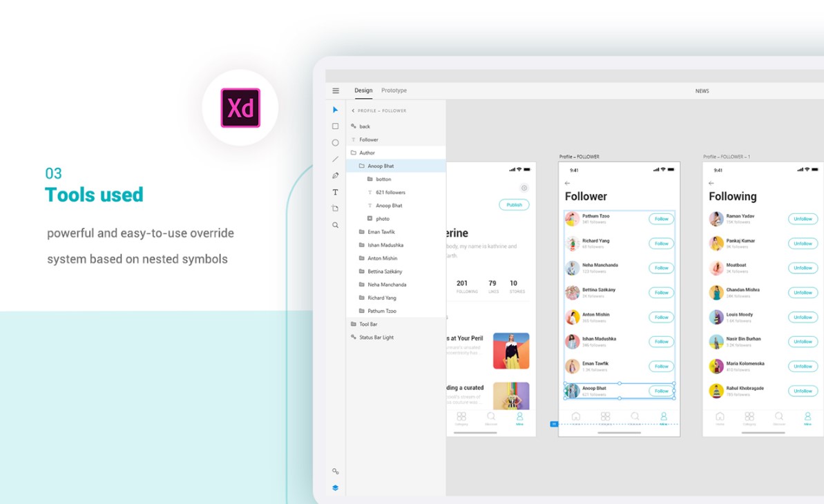Click Chandan Mishra's avatar on Following artboard
Screen dimensions: 824x504
pyautogui.click(x=716, y=293)
